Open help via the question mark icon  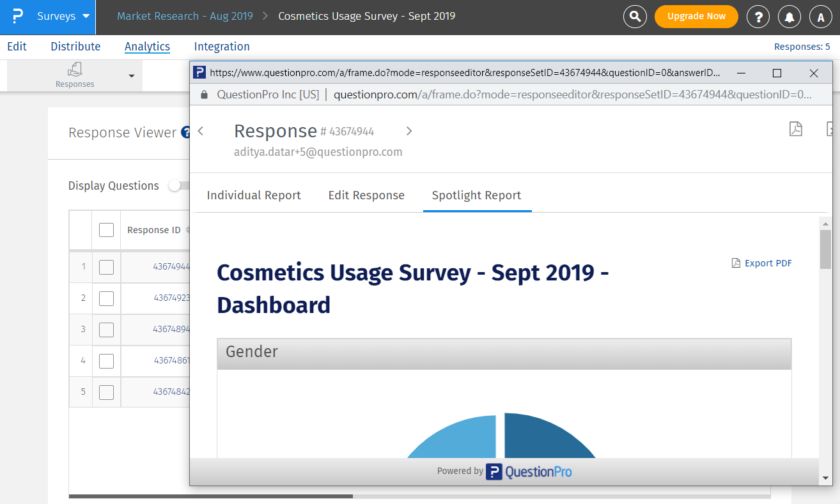pyautogui.click(x=758, y=17)
